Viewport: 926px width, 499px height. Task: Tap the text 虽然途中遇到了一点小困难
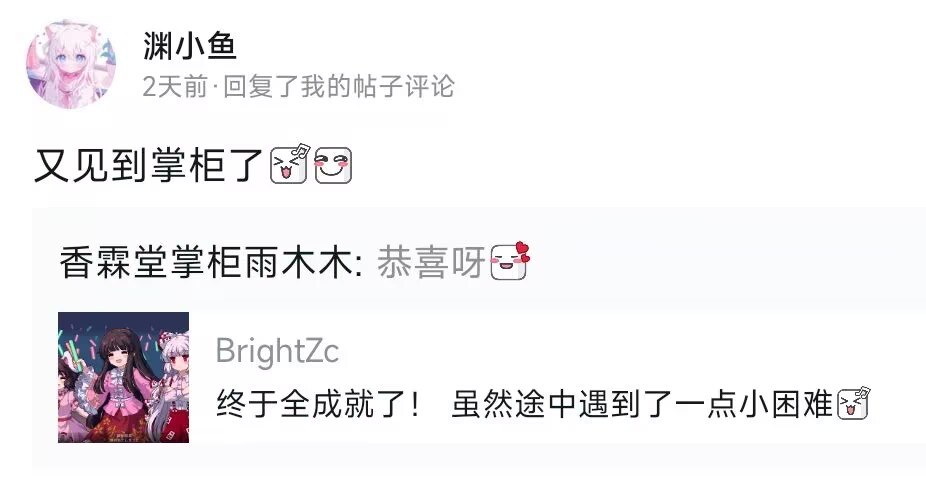coord(642,405)
